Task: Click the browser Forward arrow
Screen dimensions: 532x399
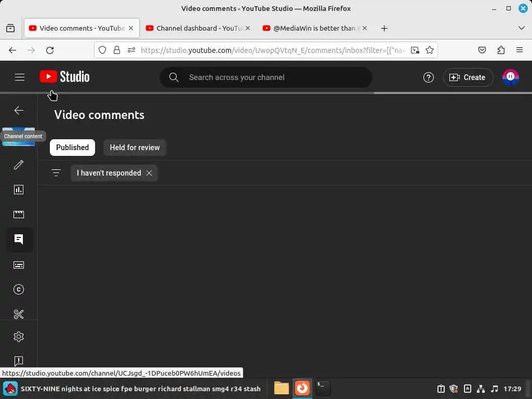Action: 31,50
